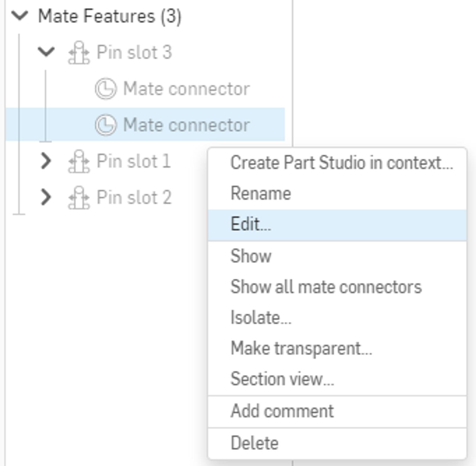
Task: Click the highlighted Mate connector icon
Action: click(x=106, y=125)
